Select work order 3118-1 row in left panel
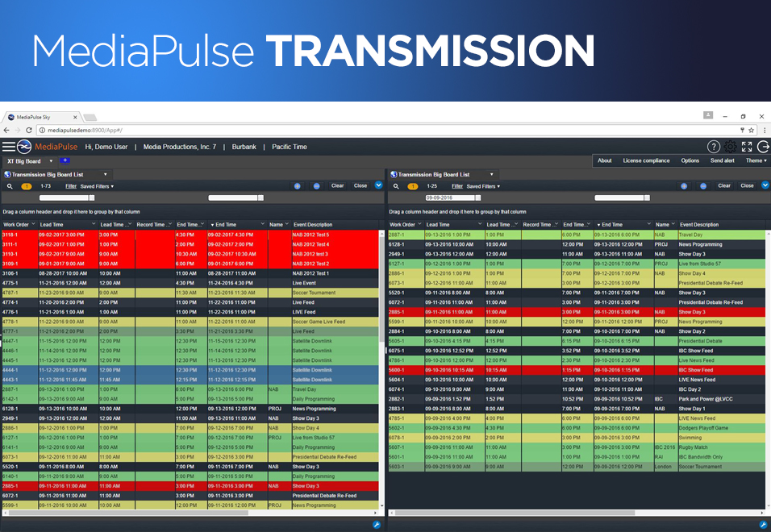 tap(190, 235)
